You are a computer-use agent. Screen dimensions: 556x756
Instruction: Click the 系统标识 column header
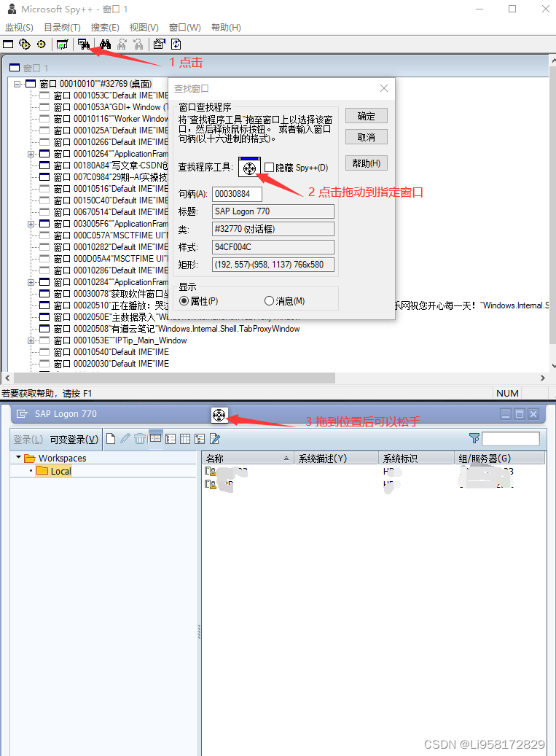pyautogui.click(x=416, y=458)
